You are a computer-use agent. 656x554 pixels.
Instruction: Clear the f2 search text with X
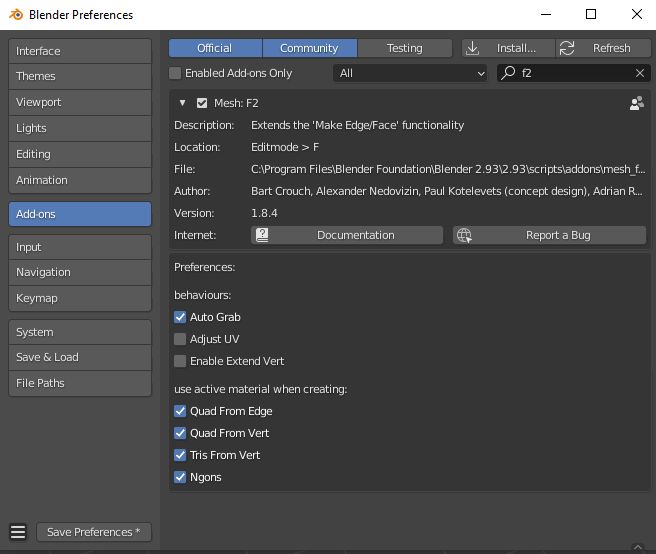[x=640, y=73]
